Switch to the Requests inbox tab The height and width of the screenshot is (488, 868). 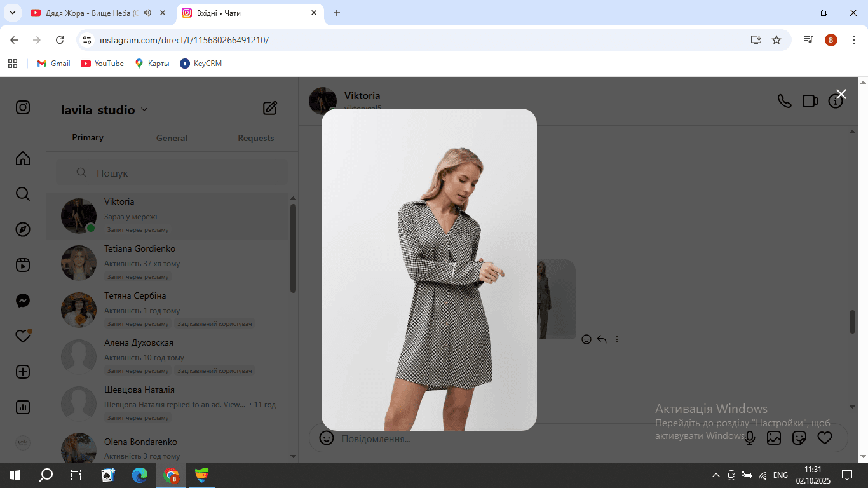(x=256, y=138)
